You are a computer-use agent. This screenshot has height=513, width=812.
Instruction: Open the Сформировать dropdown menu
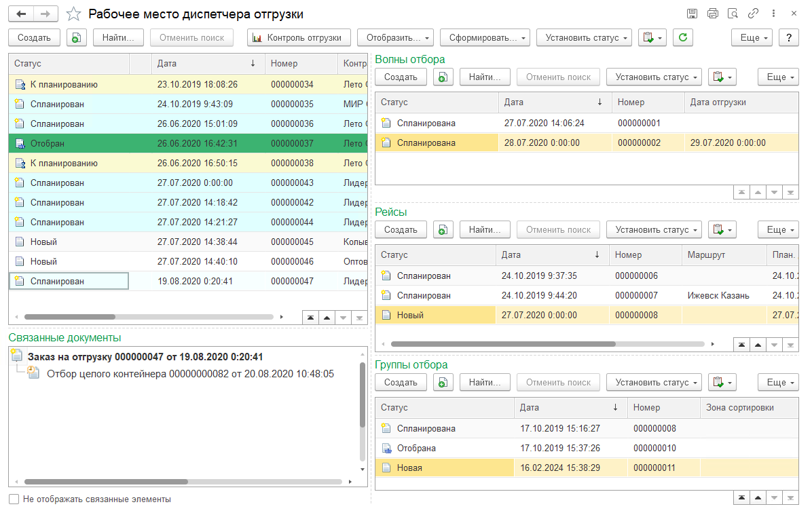tap(485, 38)
